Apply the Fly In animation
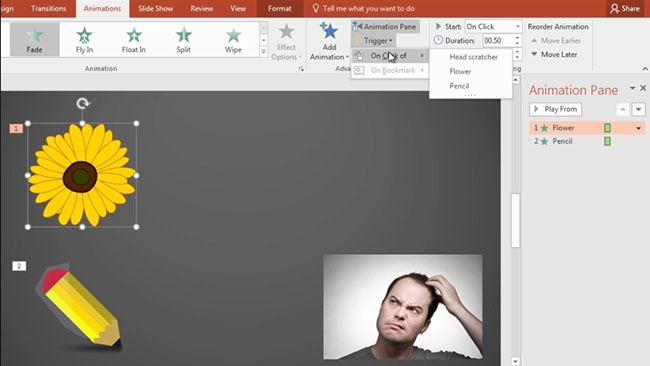Screen dimensions: 650x366 84,39
